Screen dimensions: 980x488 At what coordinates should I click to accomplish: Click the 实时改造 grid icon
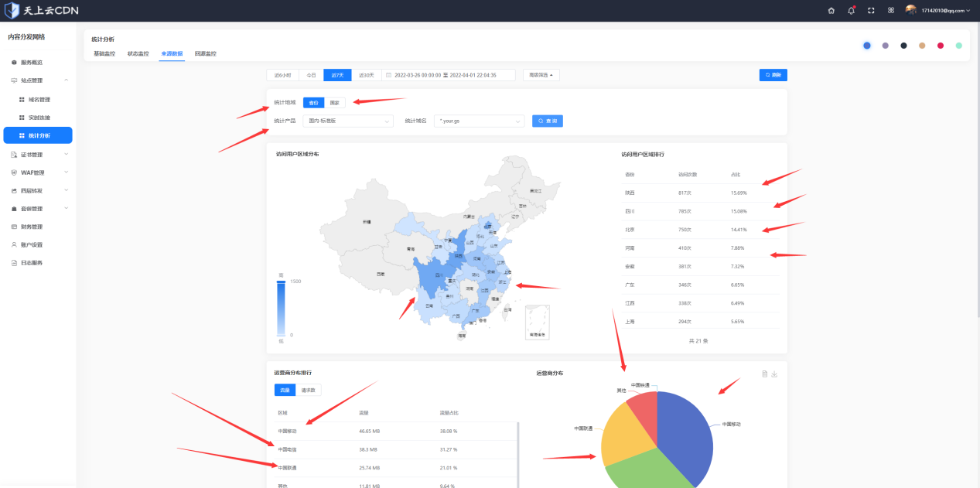point(22,118)
